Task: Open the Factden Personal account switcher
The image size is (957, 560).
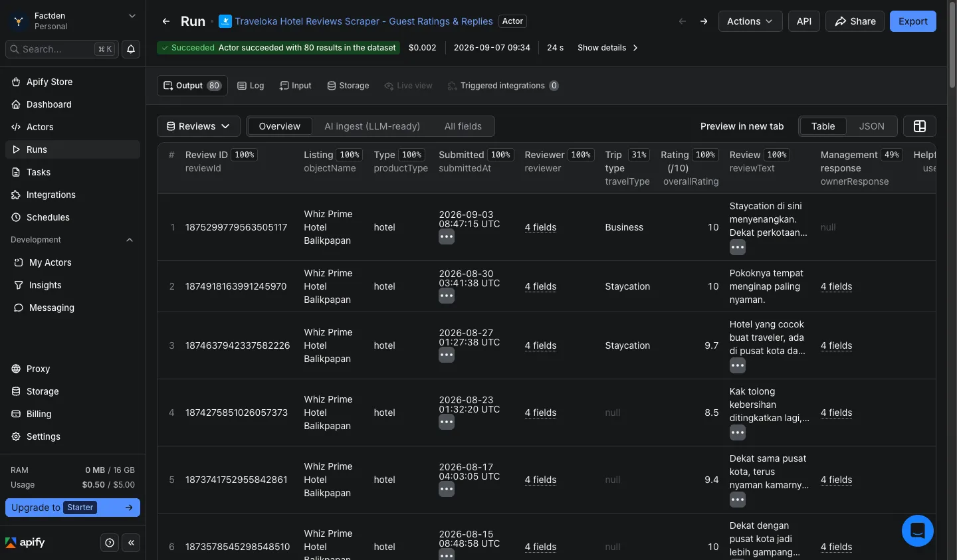Action: 72,21
